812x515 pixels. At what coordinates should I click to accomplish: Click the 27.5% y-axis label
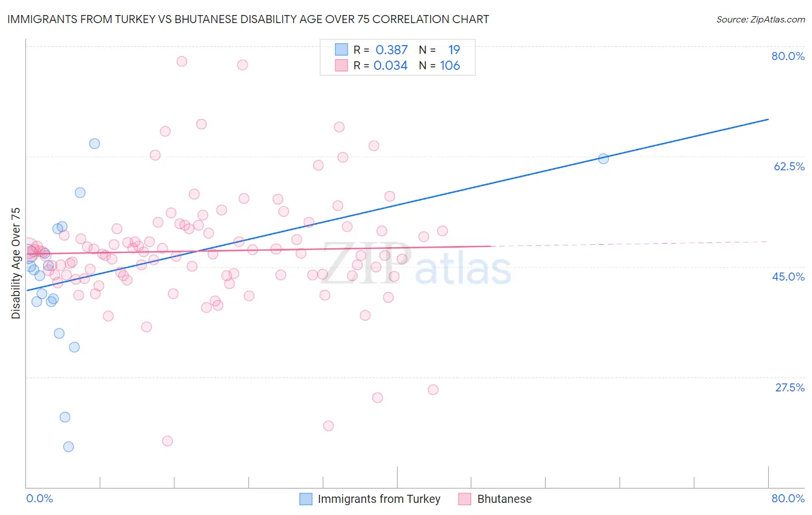(789, 387)
